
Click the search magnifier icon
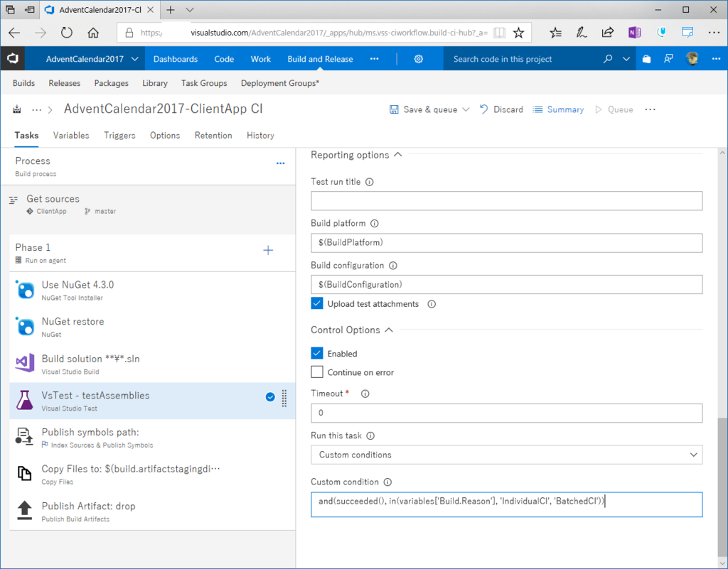click(607, 59)
